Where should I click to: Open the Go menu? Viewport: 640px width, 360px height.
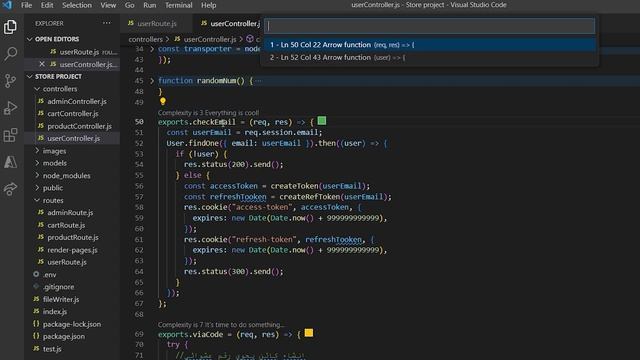coord(129,5)
